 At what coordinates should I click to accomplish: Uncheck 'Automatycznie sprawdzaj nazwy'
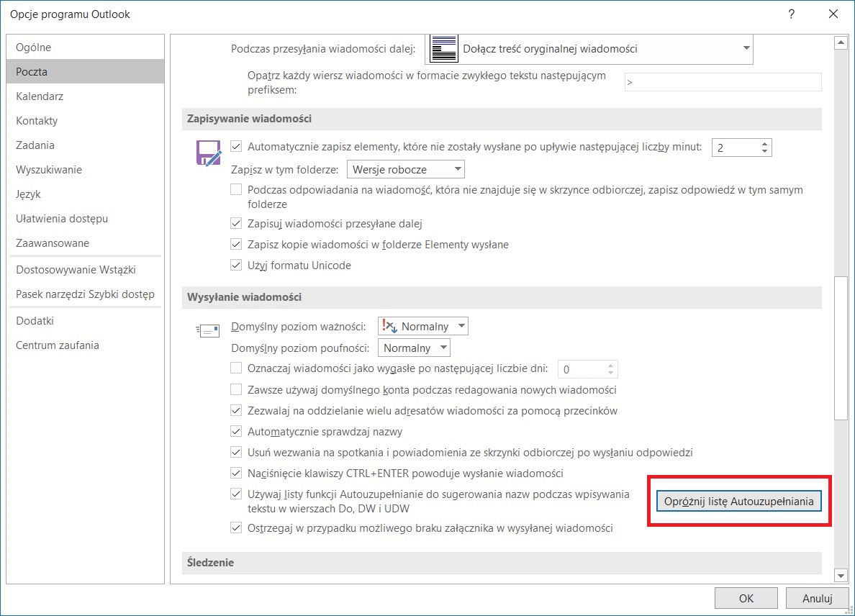(x=236, y=432)
